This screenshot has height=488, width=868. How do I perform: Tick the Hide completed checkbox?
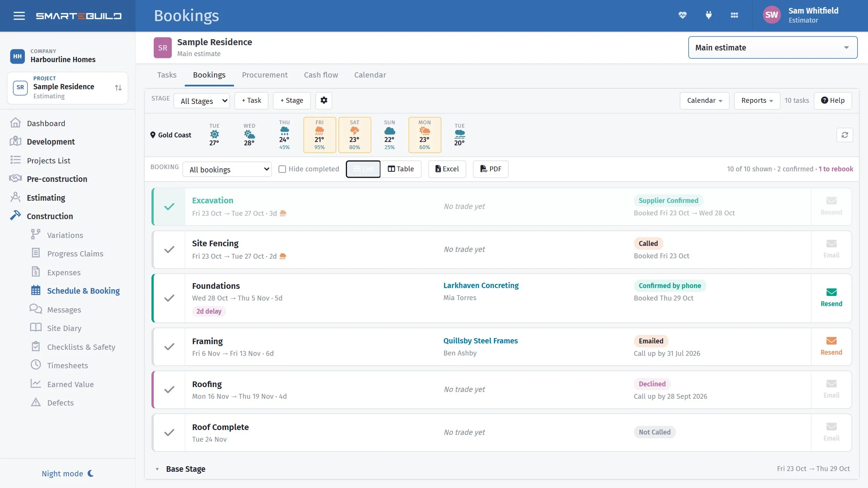point(282,169)
